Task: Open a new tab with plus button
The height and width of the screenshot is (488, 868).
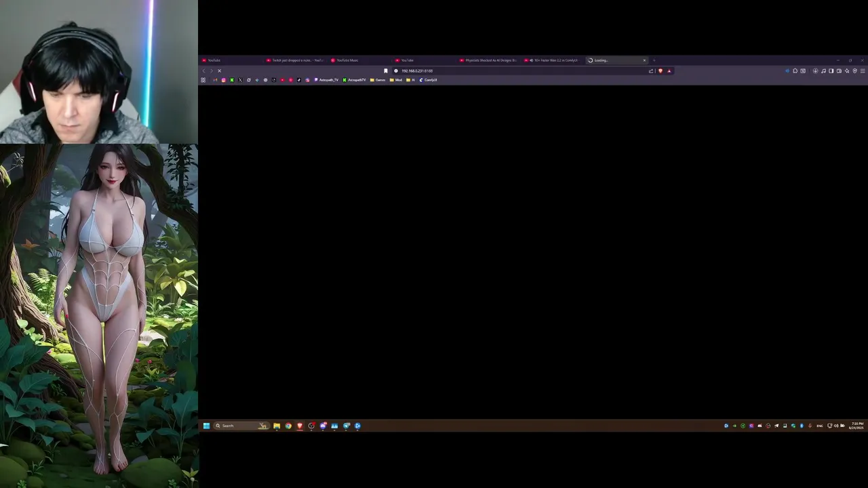Action: click(654, 60)
